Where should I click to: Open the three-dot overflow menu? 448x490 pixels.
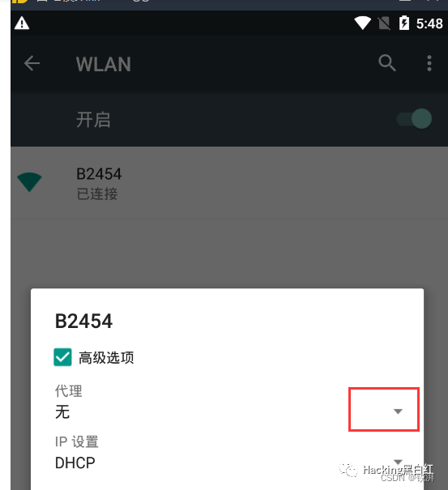[x=429, y=63]
